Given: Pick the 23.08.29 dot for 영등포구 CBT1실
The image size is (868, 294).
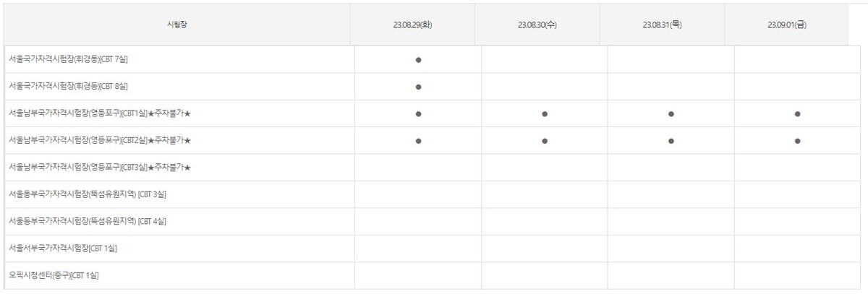Looking at the screenshot, I should pos(418,114).
